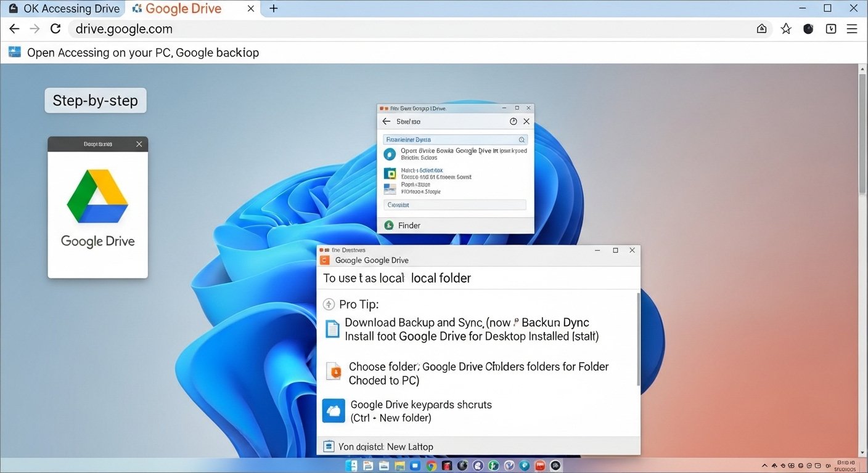This screenshot has height=473, width=868.
Task: Click the house-shaped icon in address bar
Action: tap(762, 29)
